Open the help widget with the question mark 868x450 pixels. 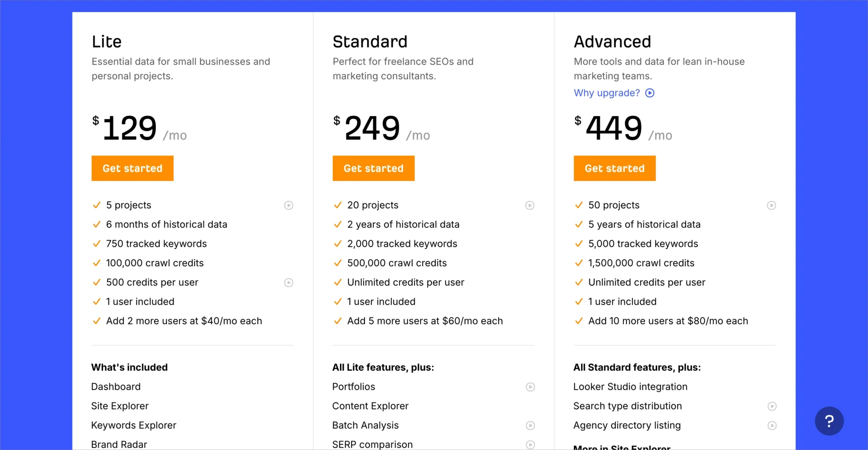tap(829, 421)
